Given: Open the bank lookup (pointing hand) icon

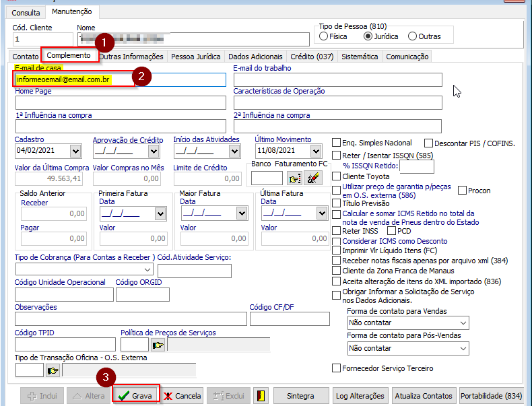Looking at the screenshot, I should click(x=294, y=178).
